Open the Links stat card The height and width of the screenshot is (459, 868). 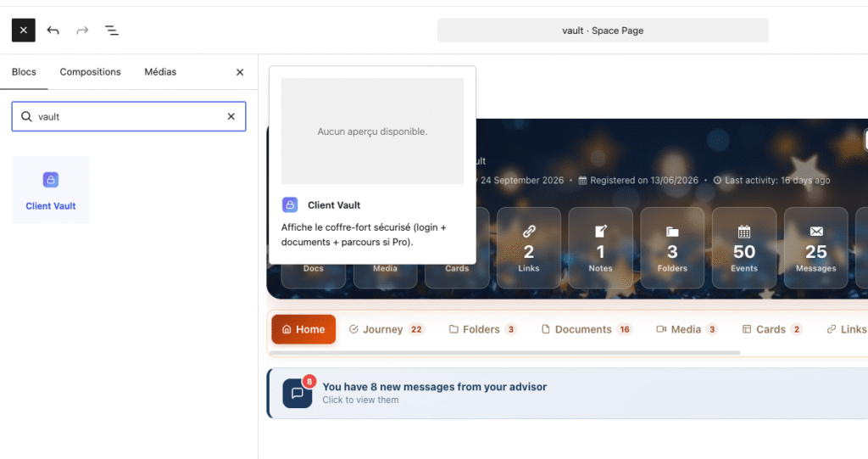(x=529, y=248)
